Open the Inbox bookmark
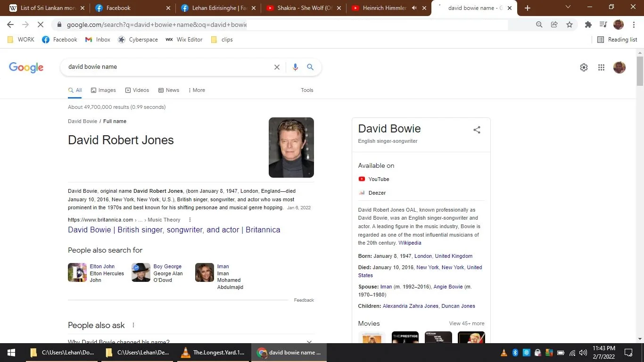 coord(98,40)
